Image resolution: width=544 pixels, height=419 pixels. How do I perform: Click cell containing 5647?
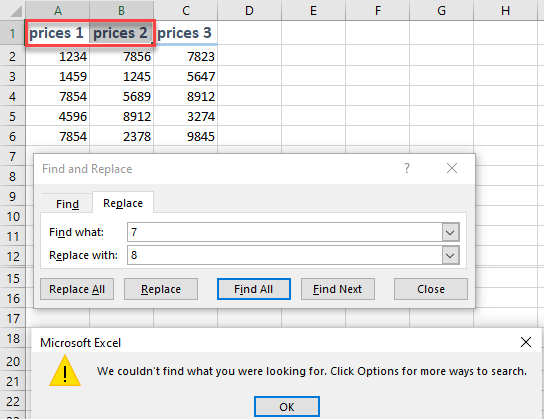[x=186, y=76]
